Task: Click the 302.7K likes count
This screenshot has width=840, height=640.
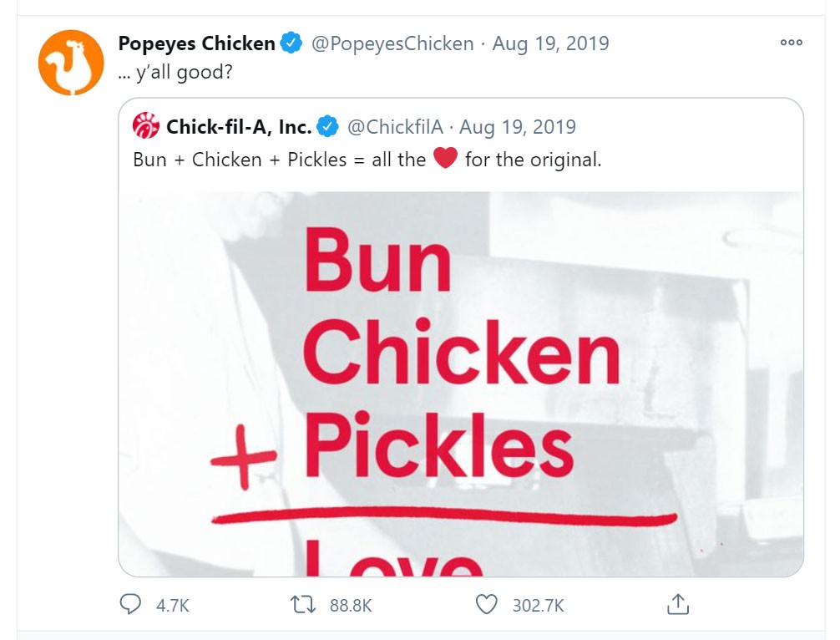Action: pos(538,605)
